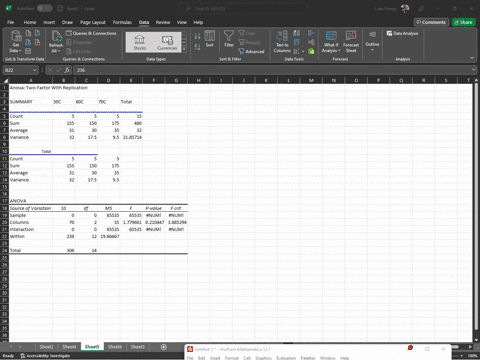The image size is (480, 360).
Task: Add a new sheet with plus button
Action: (164, 347)
